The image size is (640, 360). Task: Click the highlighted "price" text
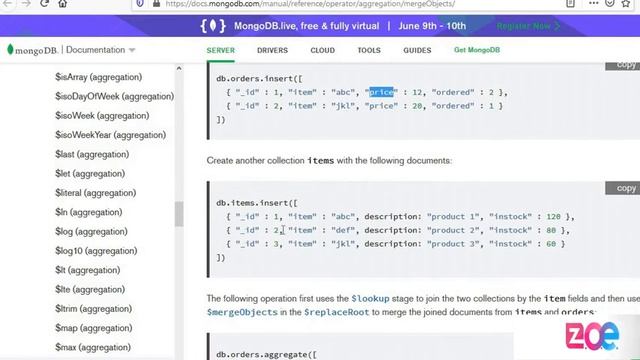tap(381, 92)
